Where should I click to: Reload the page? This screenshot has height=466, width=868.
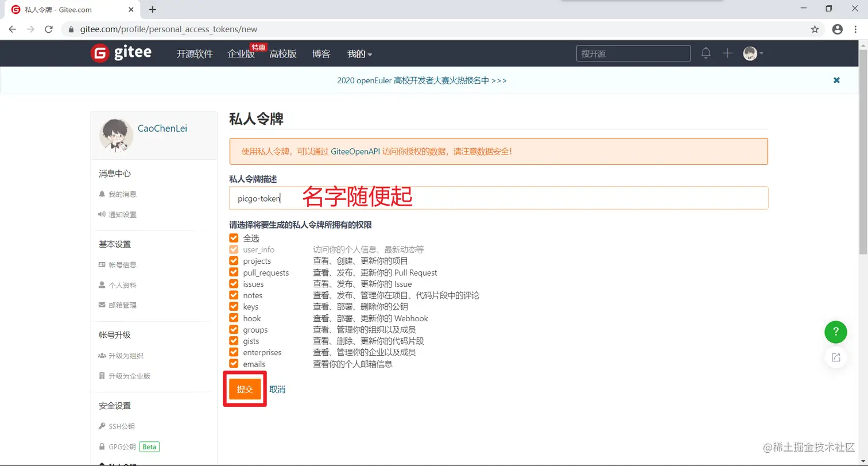[x=49, y=29]
